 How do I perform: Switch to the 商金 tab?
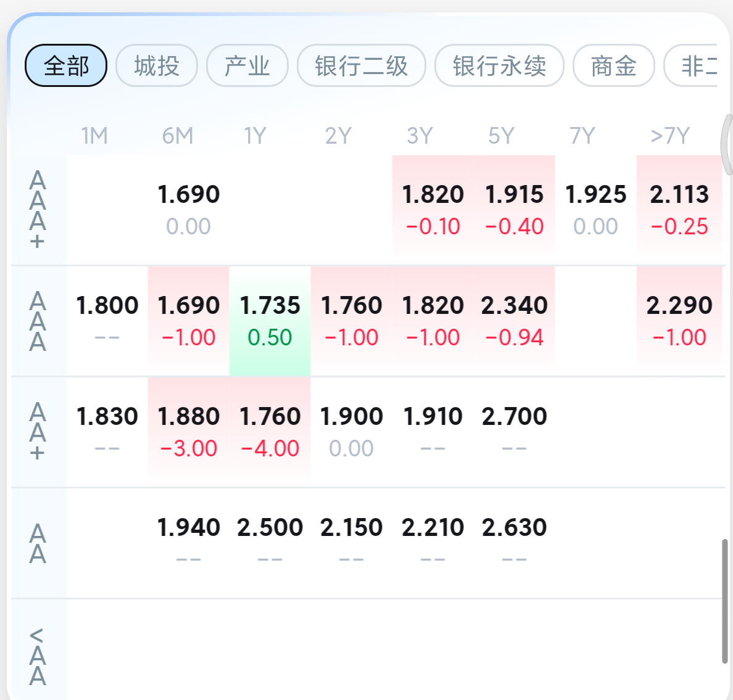(613, 65)
